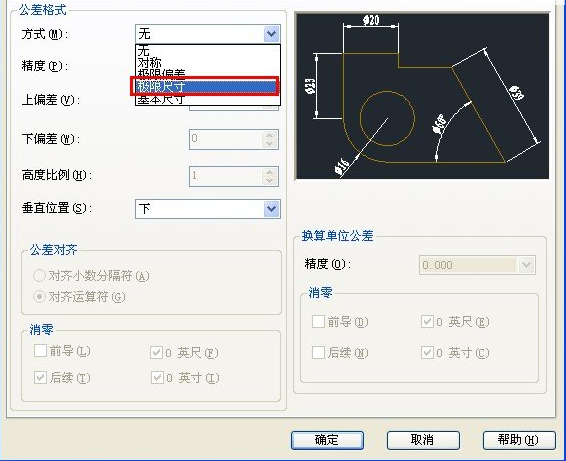The image size is (566, 461).
Task: Toggle the 0 英寸(C) alternate units checkbox
Action: tap(427, 352)
